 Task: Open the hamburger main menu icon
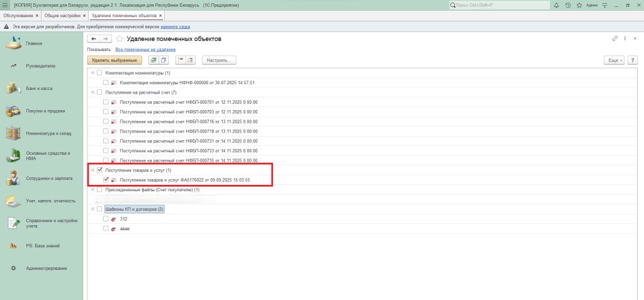(x=5, y=5)
